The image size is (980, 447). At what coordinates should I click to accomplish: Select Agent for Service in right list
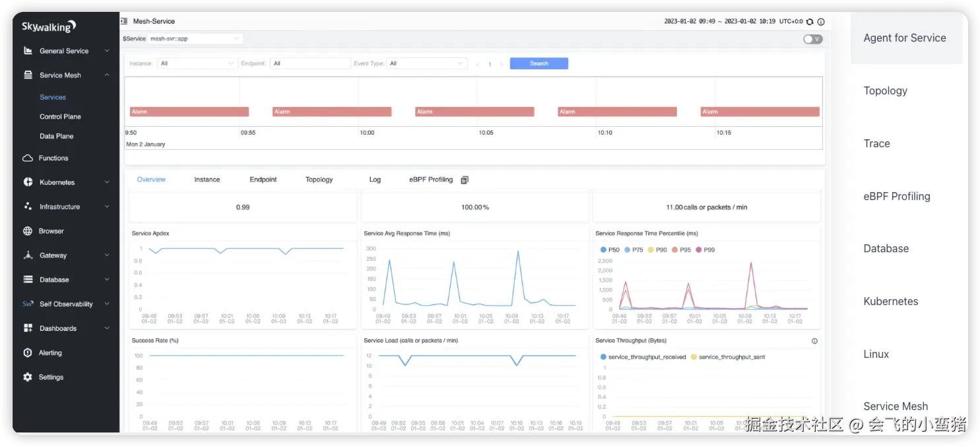pyautogui.click(x=905, y=38)
